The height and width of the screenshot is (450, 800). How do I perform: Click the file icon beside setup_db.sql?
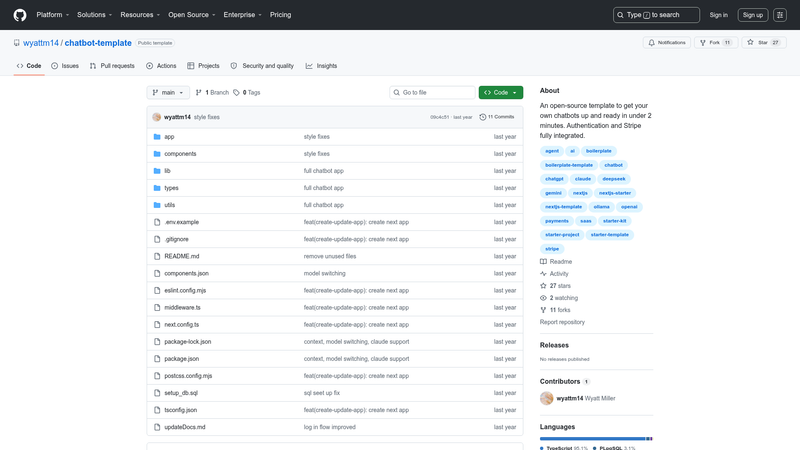(x=157, y=393)
